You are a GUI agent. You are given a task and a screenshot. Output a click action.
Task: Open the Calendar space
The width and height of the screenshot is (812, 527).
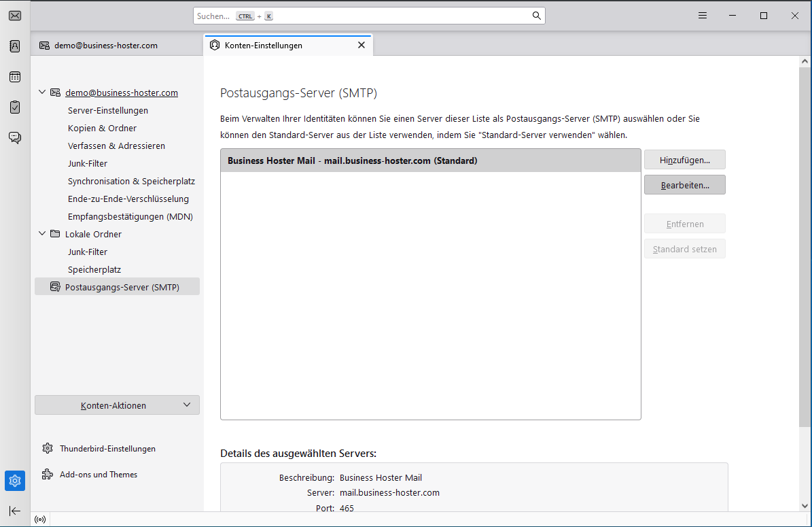pyautogui.click(x=15, y=77)
